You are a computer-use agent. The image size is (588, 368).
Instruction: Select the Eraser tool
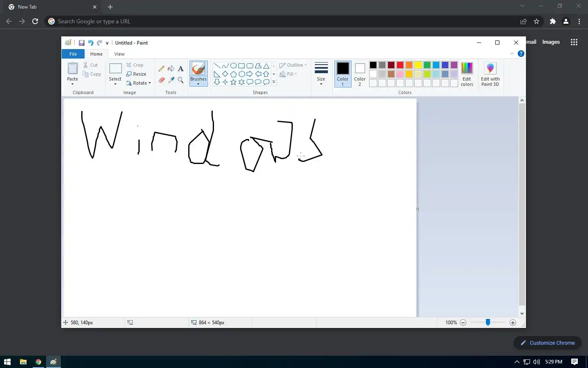click(161, 80)
